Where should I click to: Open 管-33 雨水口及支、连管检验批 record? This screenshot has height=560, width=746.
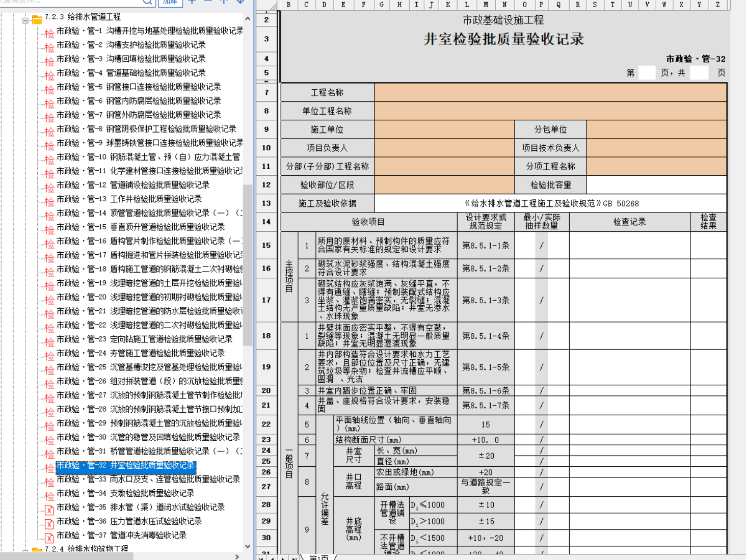(148, 479)
